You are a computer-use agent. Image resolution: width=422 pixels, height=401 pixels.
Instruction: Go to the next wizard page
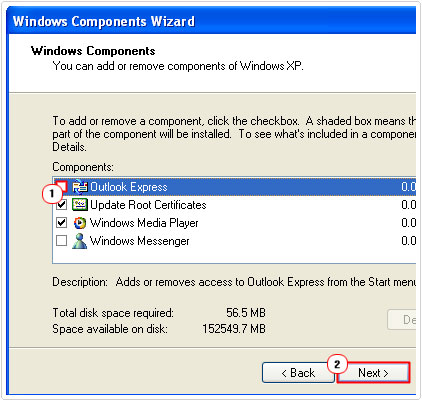[373, 373]
